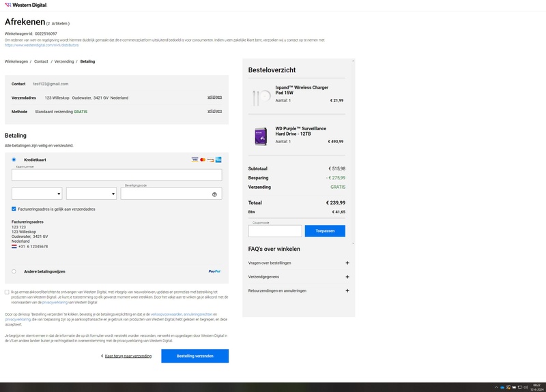Viewport: 546px width, 392px height.
Task: Click the Mastercard card icon
Action: pos(203,160)
